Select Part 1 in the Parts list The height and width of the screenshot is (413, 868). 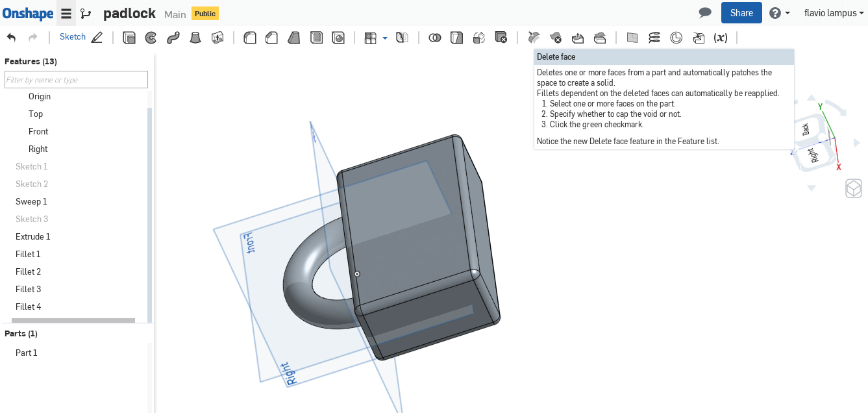coord(27,353)
